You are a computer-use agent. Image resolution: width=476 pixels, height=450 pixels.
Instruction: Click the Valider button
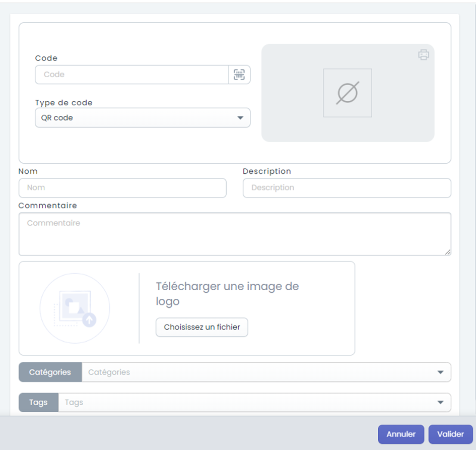point(450,434)
